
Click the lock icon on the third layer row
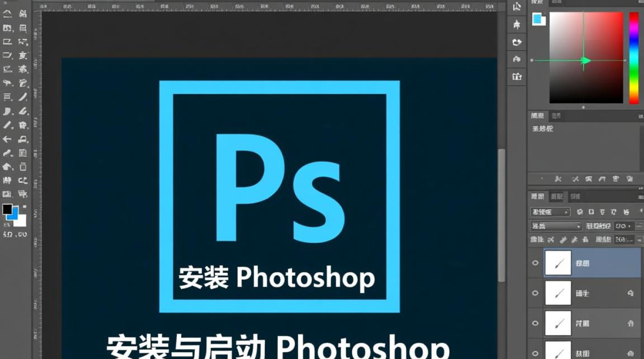pos(631,324)
